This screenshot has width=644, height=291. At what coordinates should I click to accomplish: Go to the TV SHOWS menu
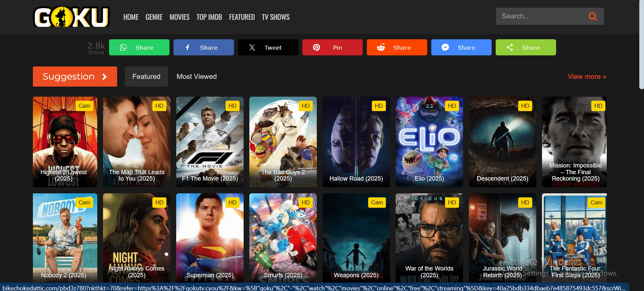pos(276,17)
